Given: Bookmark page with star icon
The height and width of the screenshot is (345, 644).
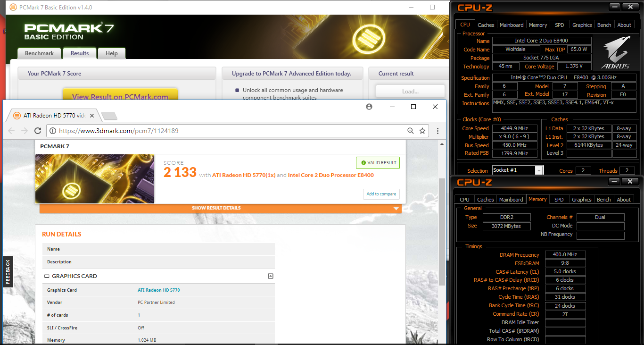Looking at the screenshot, I should [422, 131].
